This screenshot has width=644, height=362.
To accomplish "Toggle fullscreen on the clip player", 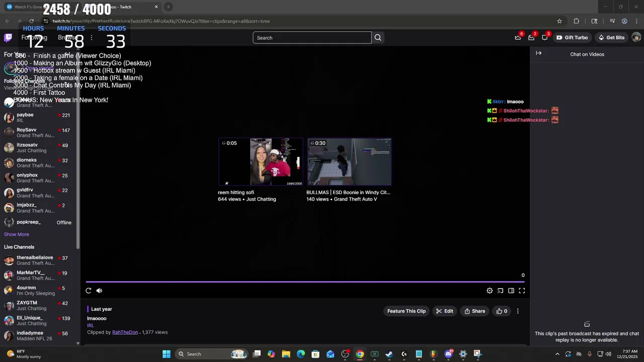I will point(522,291).
